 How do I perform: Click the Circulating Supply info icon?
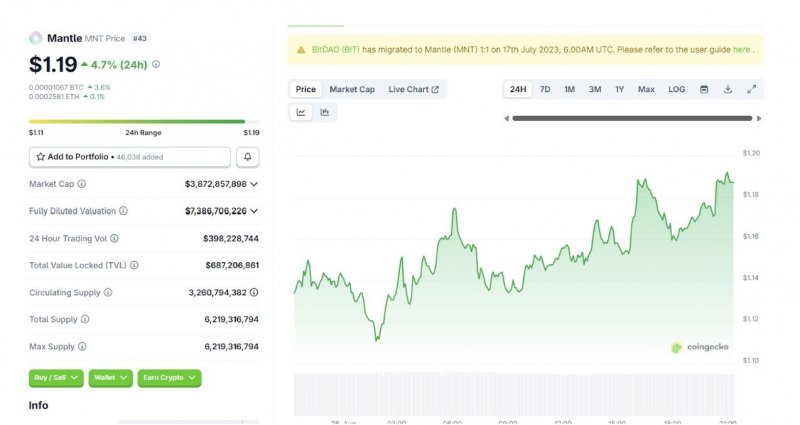pos(108,292)
